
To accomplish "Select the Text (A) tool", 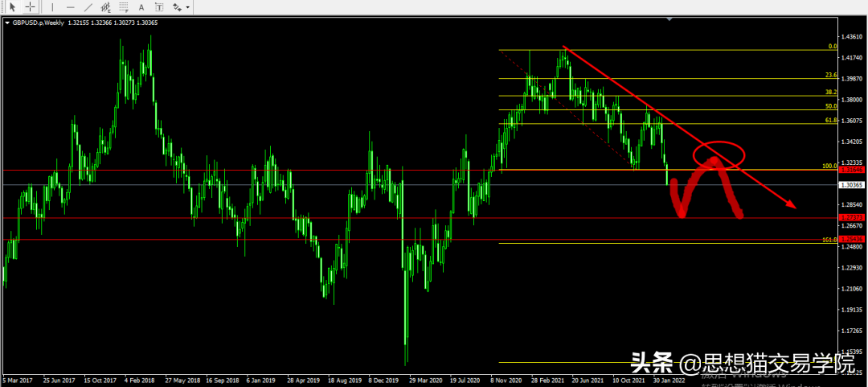I will pos(141,7).
